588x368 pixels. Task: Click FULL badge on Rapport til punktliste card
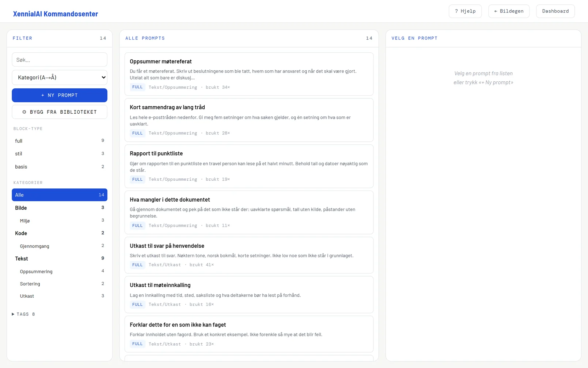click(x=137, y=180)
